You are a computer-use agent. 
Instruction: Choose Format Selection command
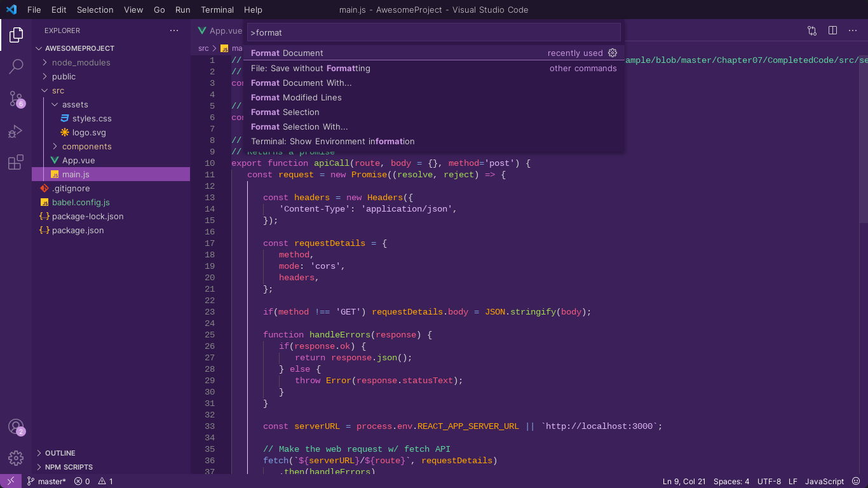tap(433, 112)
